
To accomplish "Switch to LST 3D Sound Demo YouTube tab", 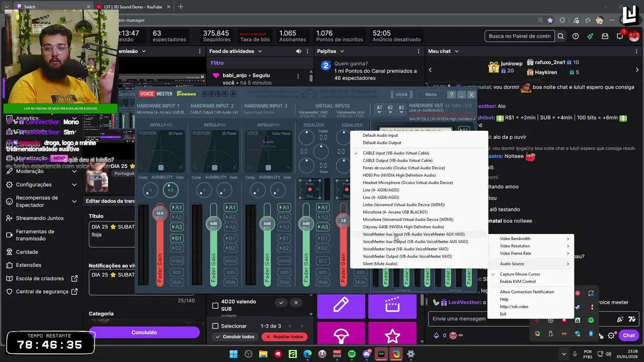I will tap(134, 7).
